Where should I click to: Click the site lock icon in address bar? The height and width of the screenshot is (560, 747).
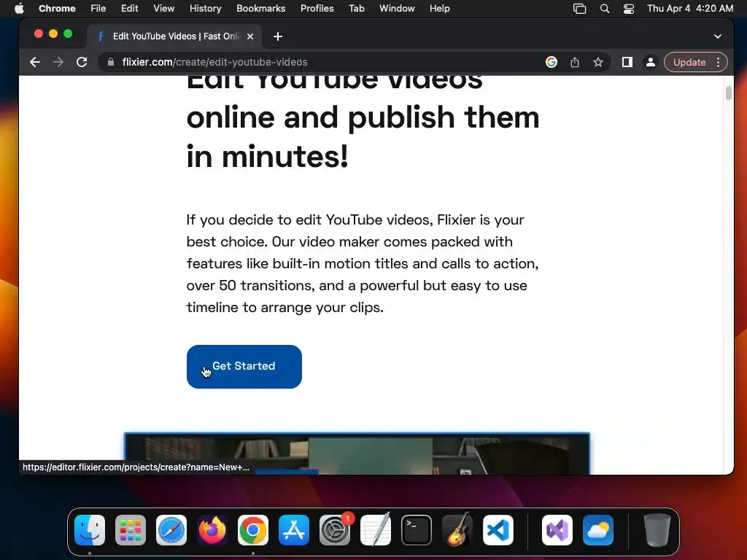pyautogui.click(x=111, y=62)
